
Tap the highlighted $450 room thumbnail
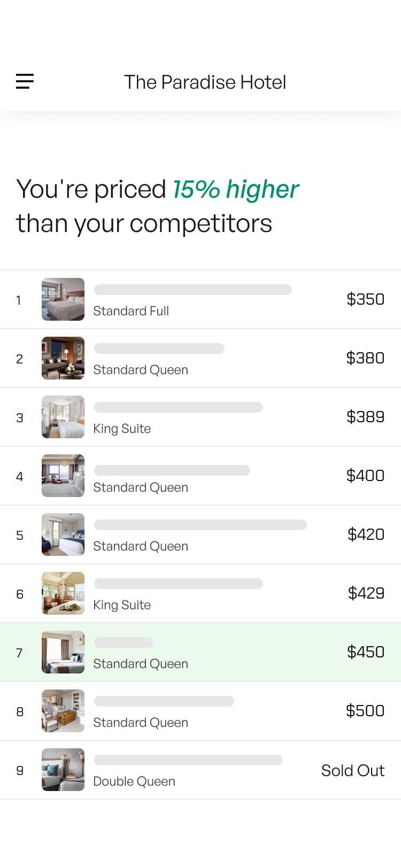click(63, 652)
